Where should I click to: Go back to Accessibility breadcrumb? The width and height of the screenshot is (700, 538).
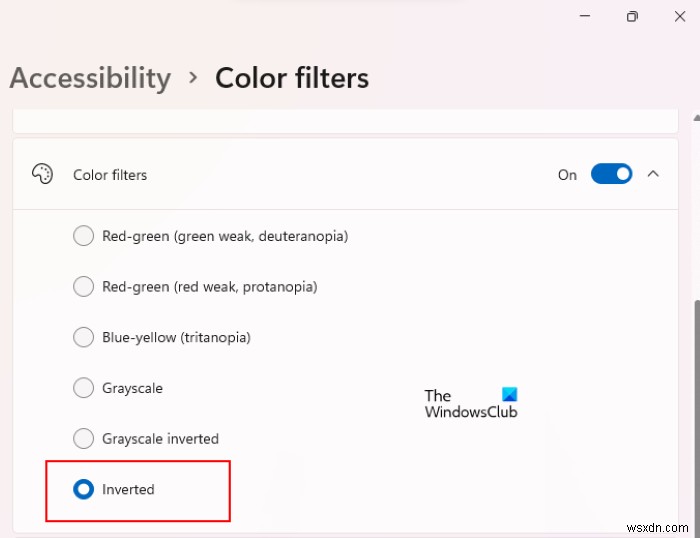90,78
